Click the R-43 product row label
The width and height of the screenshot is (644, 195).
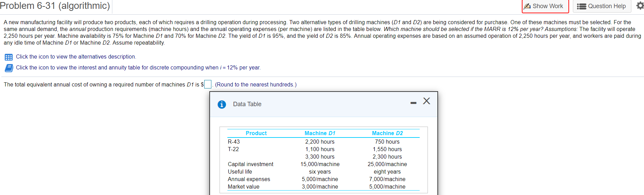(234, 142)
